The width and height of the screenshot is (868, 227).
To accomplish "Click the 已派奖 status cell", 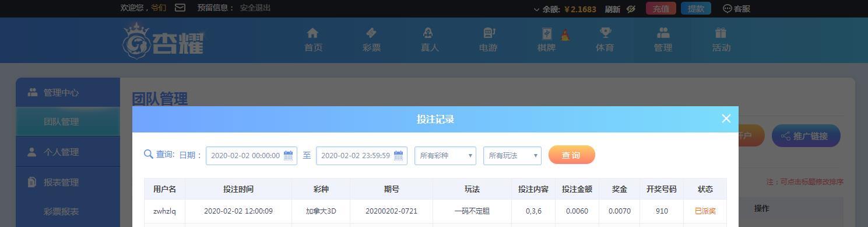I will coord(705,211).
